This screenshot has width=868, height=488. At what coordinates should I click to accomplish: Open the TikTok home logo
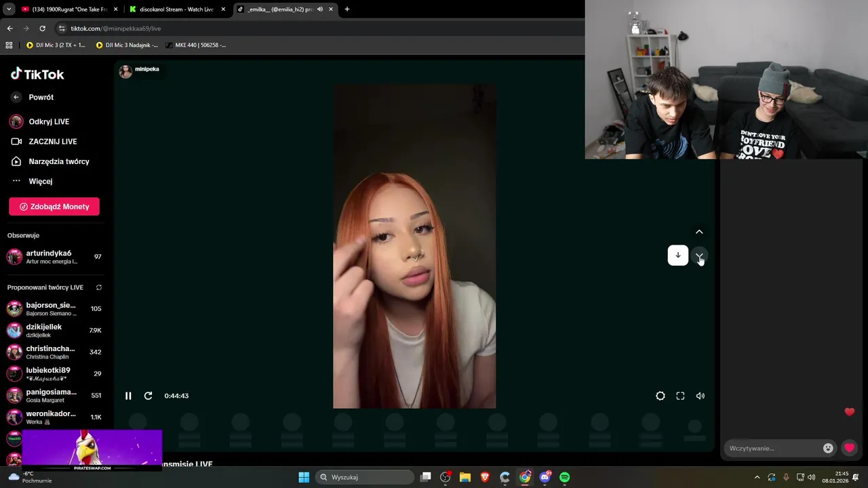(37, 74)
